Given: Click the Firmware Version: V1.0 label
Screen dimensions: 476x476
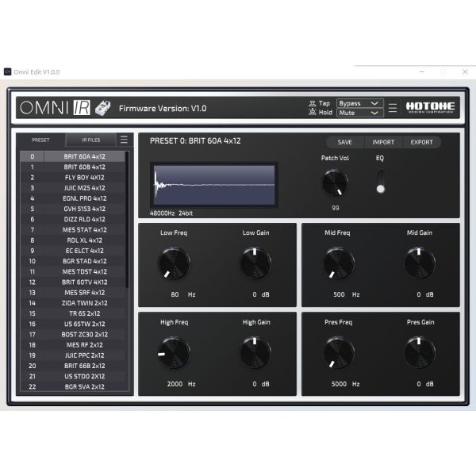Looking at the screenshot, I should (163, 109).
